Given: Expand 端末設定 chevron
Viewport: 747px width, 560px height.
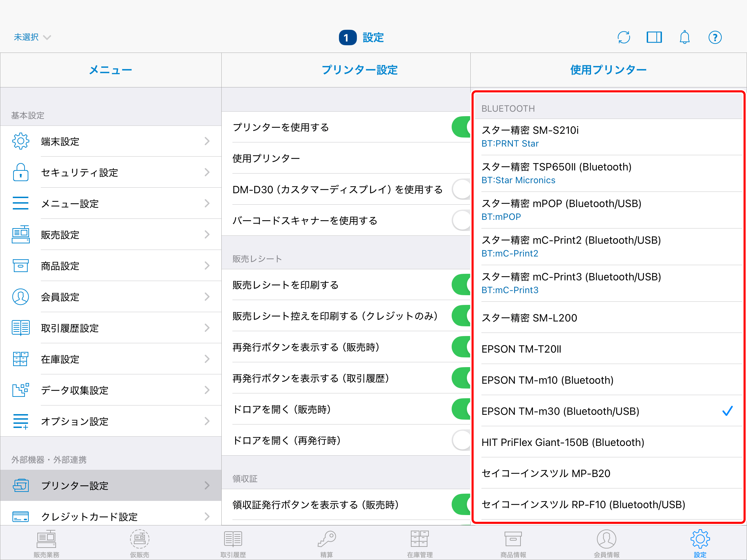Looking at the screenshot, I should click(207, 141).
